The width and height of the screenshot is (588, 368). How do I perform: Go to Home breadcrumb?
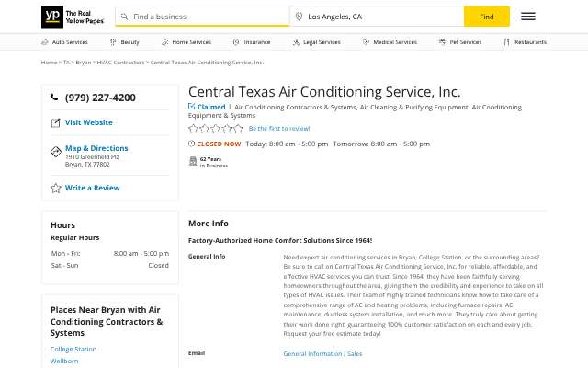point(49,63)
